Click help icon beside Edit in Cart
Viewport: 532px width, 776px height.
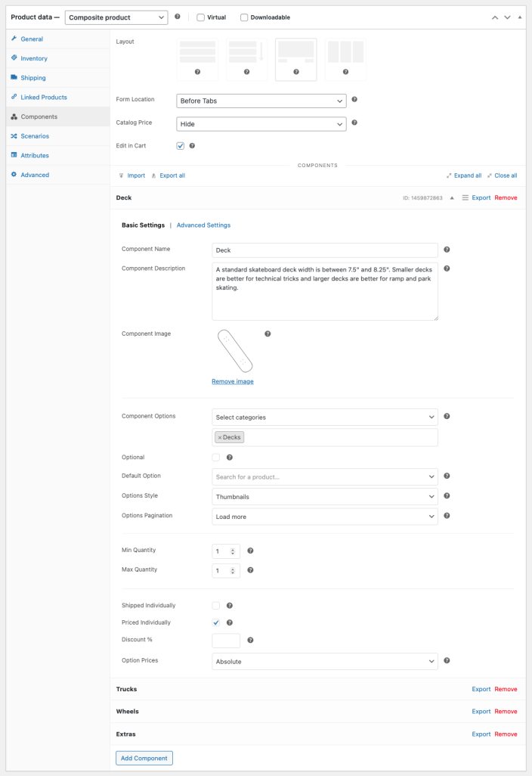(192, 145)
